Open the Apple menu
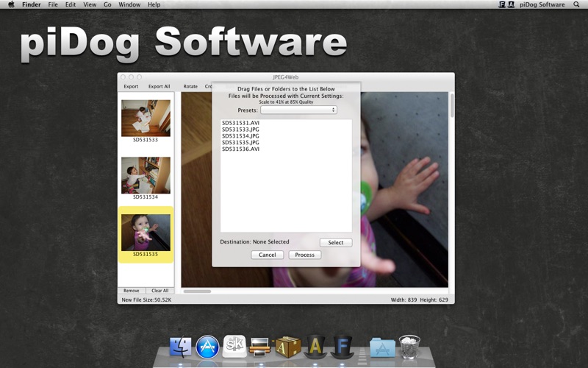The image size is (588, 368). point(11,4)
